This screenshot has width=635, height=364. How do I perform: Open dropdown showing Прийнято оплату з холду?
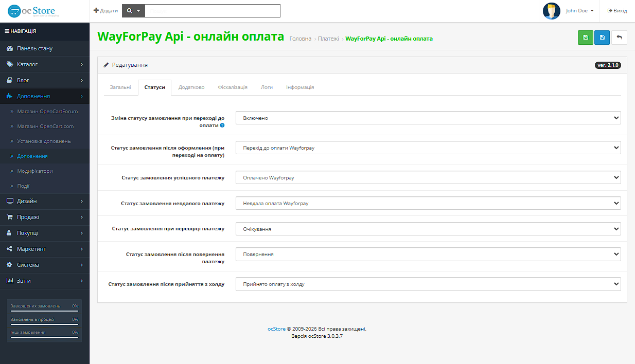(428, 284)
